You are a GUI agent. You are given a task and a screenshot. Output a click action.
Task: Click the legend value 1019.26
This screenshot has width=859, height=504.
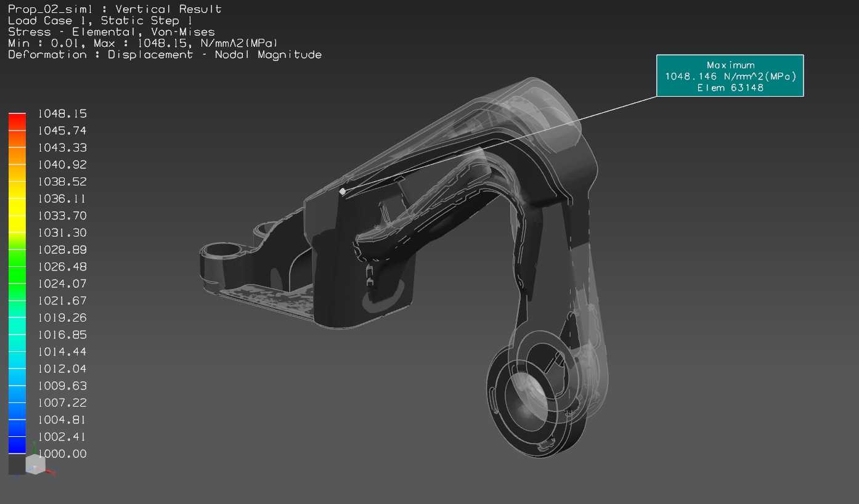tap(62, 318)
